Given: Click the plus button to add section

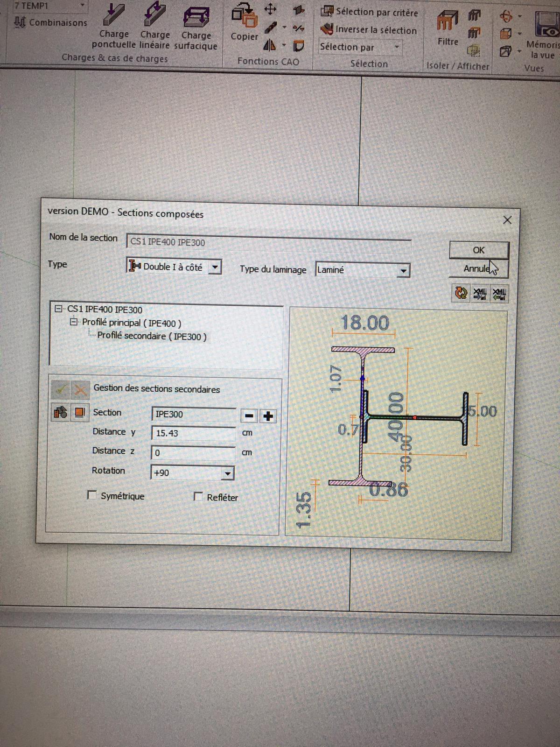Looking at the screenshot, I should click(268, 416).
